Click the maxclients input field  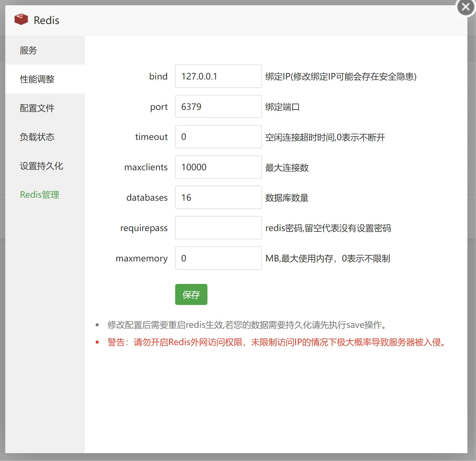click(x=218, y=167)
